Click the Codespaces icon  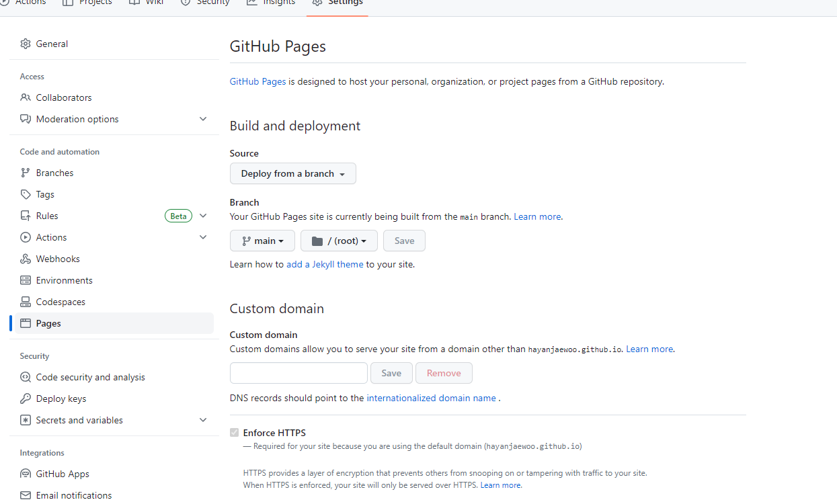click(x=26, y=302)
